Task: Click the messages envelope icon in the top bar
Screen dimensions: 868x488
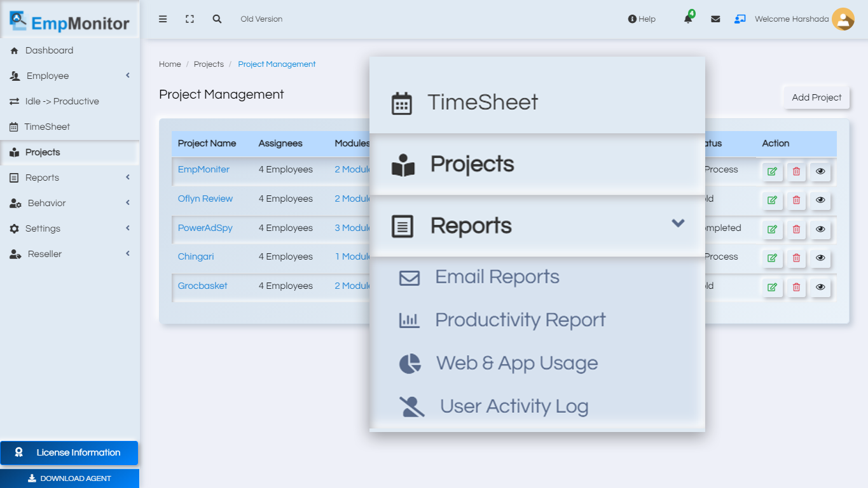Action: tap(715, 18)
